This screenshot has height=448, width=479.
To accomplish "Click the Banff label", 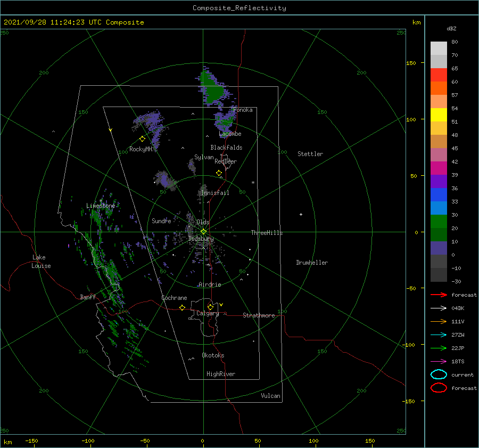I will tap(88, 297).
